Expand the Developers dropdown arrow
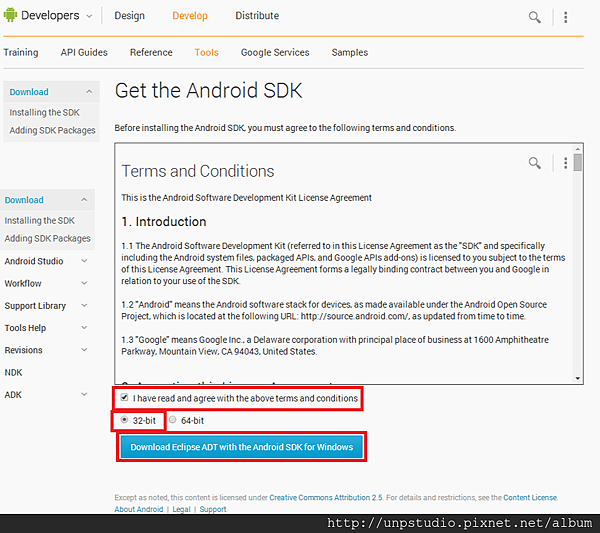600x533 pixels. click(89, 16)
